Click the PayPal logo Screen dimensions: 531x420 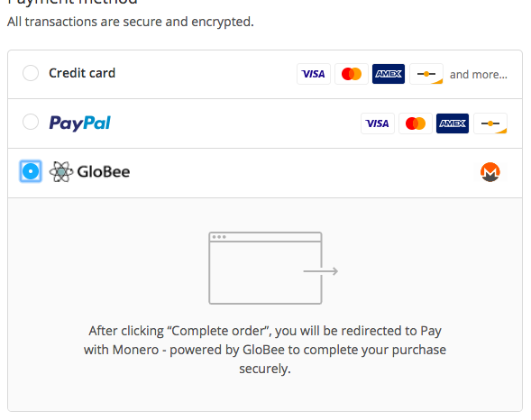(x=80, y=123)
